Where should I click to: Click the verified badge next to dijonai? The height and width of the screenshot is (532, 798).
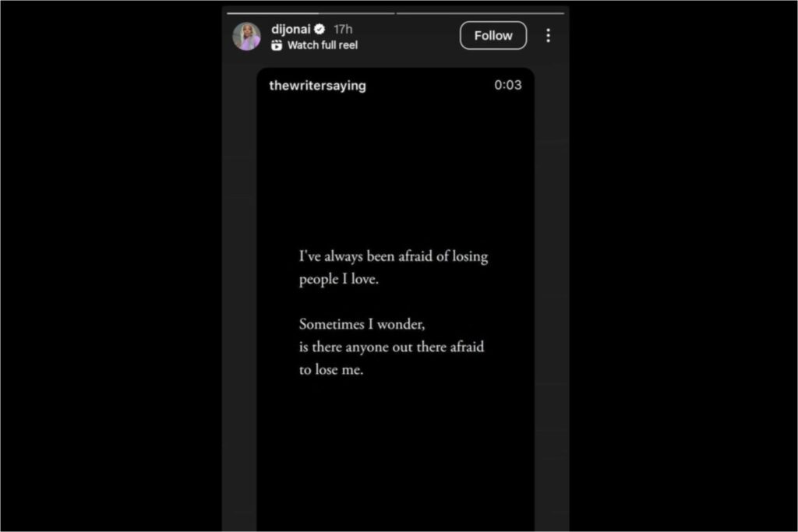pos(320,28)
